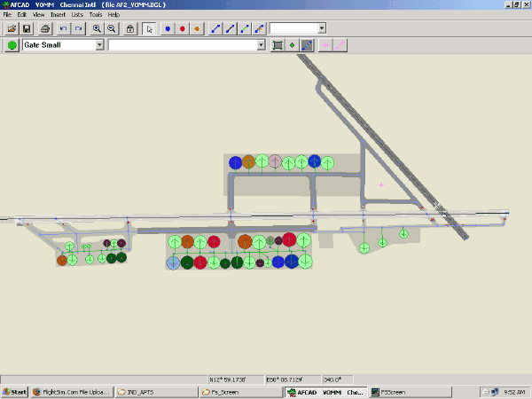Click the blue parking spot circle

(x=235, y=163)
